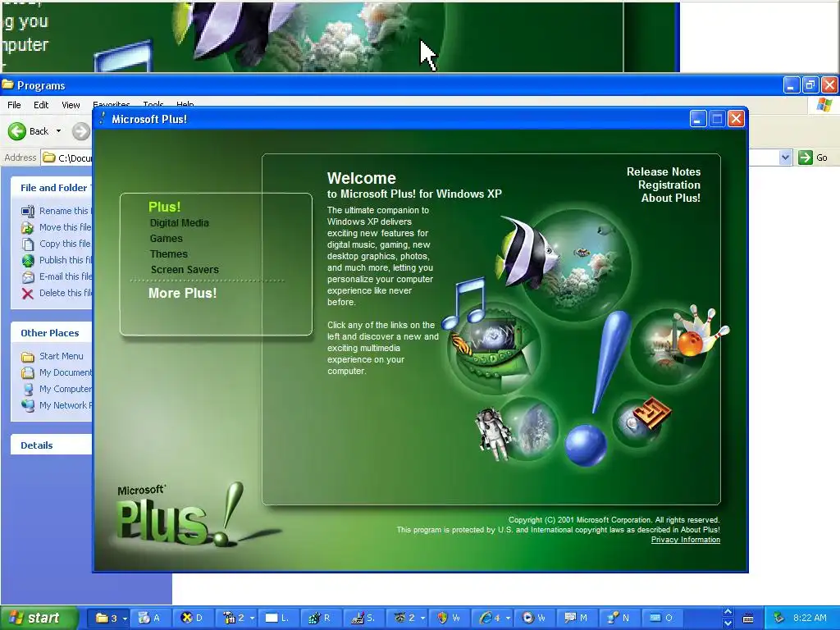Click the 8:22 AM system clock
The width and height of the screenshot is (840, 630).
point(810,619)
